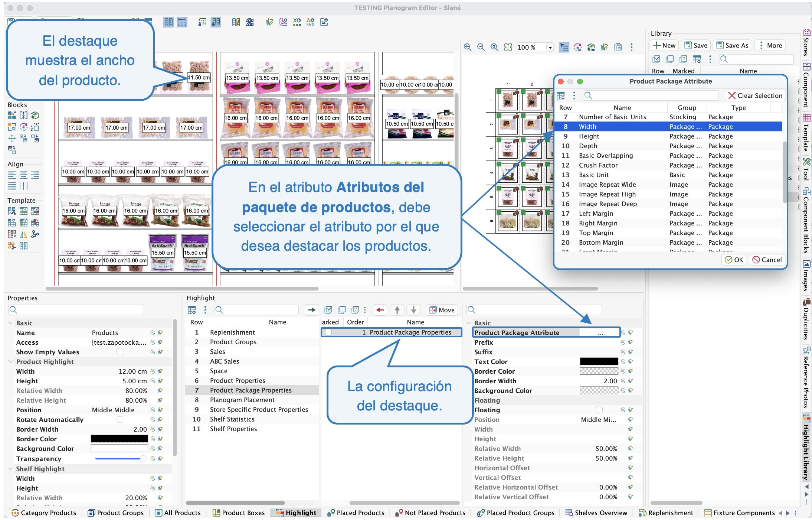812x520 pixels.
Task: Select Shelf Statistics in Highlight list
Action: tap(252, 419)
